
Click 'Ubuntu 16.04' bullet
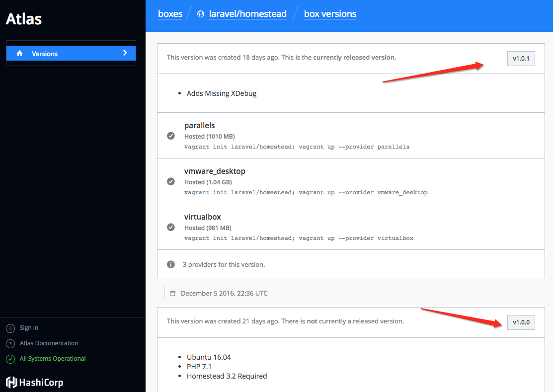click(209, 357)
